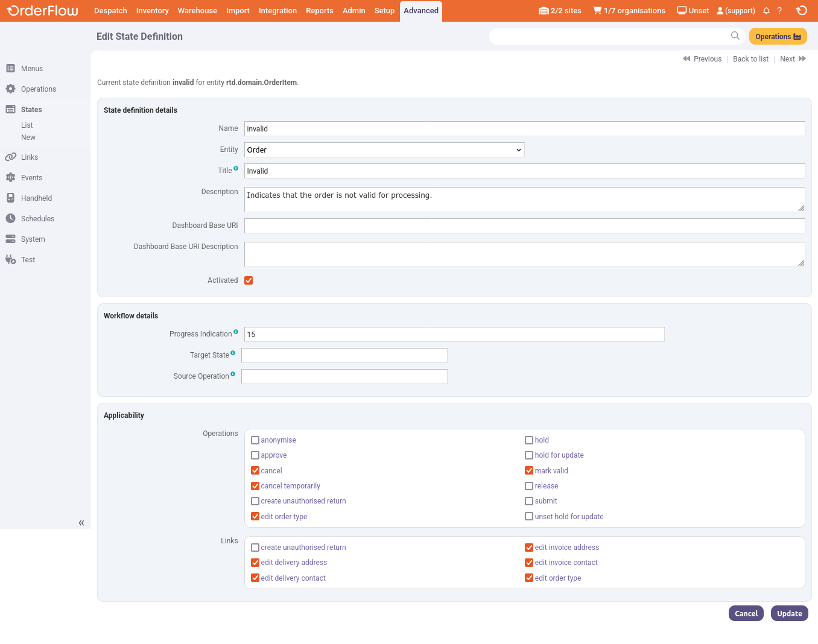
Task: Open the 1/7 organisations selector
Action: 629,11
